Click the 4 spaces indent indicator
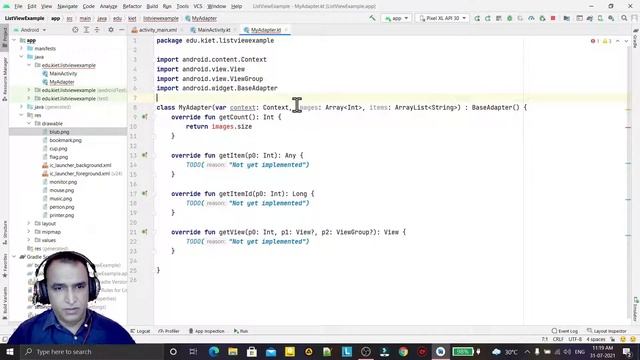Screen dimensions: 640x360 (596, 339)
